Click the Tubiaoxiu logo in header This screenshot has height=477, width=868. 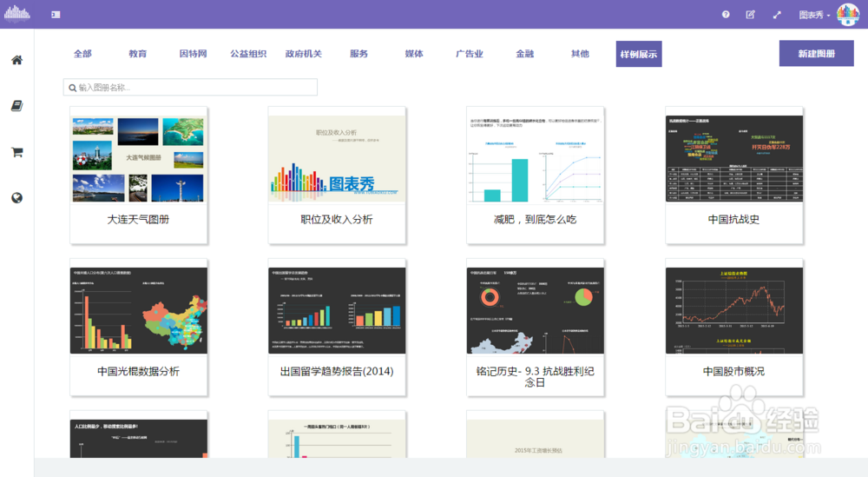tap(17, 14)
